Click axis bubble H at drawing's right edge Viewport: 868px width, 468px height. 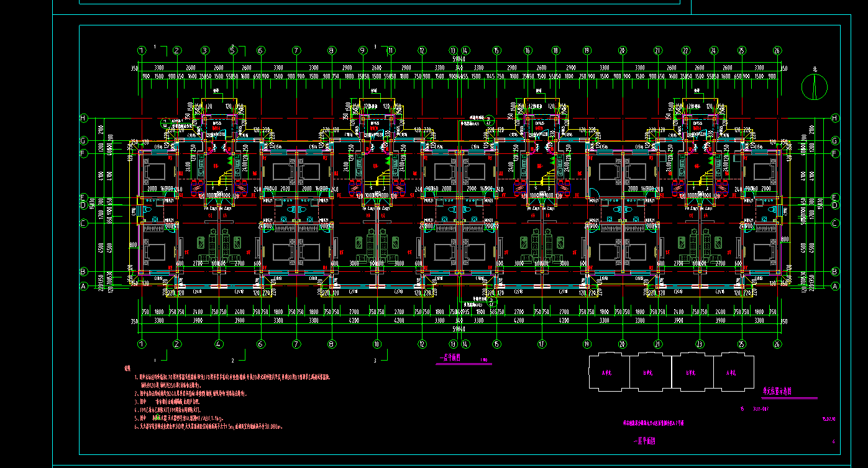[835, 118]
